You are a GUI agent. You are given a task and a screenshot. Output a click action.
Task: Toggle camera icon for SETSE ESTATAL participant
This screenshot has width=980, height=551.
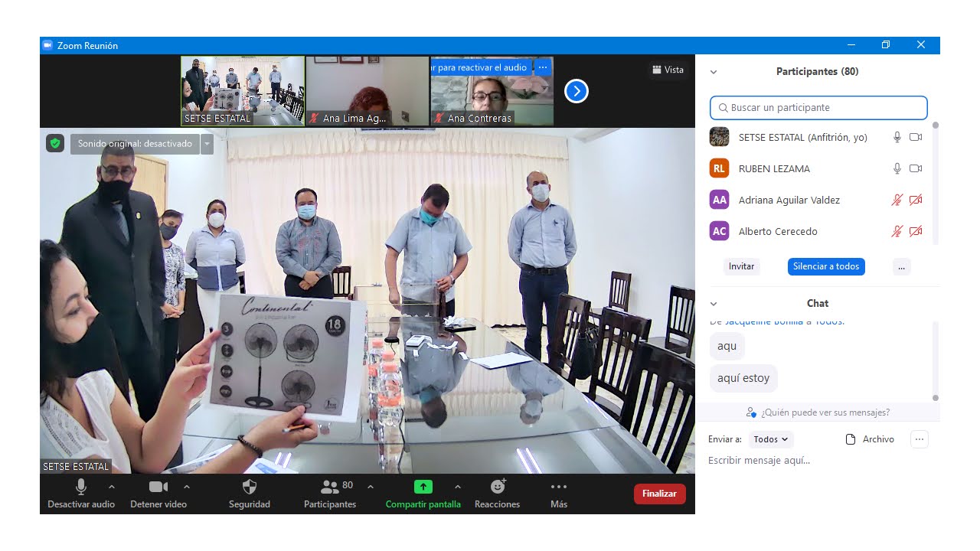tap(916, 137)
